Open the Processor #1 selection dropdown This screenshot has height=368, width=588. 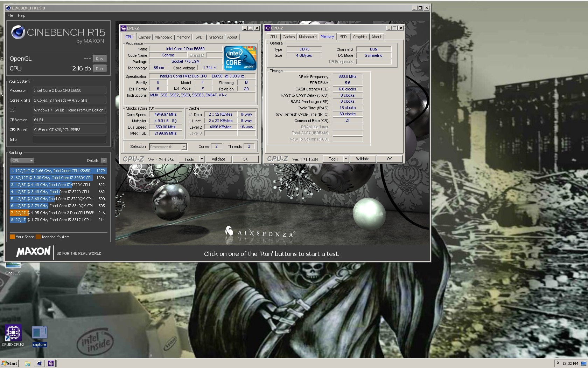click(168, 147)
